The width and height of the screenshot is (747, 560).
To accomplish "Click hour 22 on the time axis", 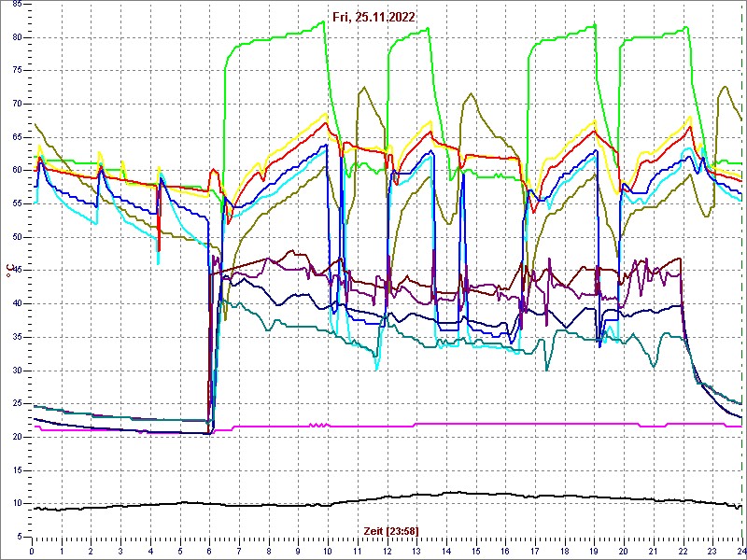I will point(683,551).
